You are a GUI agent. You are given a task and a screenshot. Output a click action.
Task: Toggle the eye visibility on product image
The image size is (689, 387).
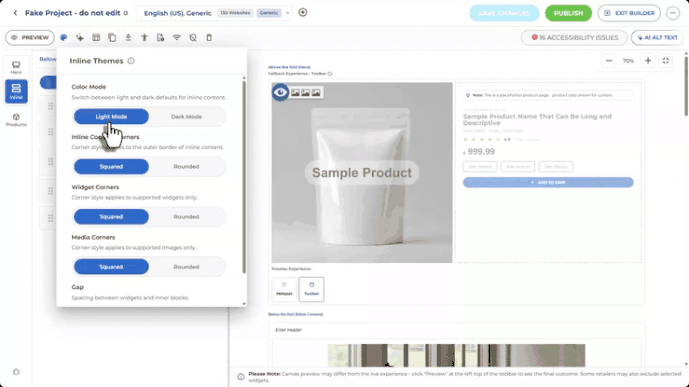tap(280, 92)
